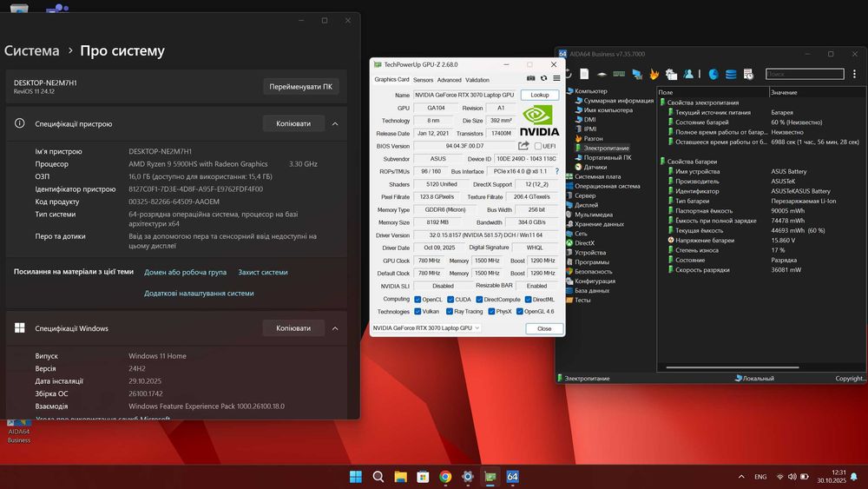868x489 pixels.
Task: Switch to the Sensors tab in GPU-Z
Action: (423, 80)
